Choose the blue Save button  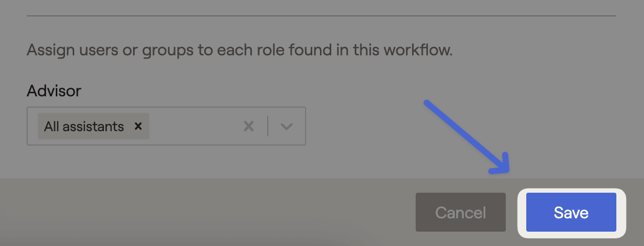[x=571, y=213]
